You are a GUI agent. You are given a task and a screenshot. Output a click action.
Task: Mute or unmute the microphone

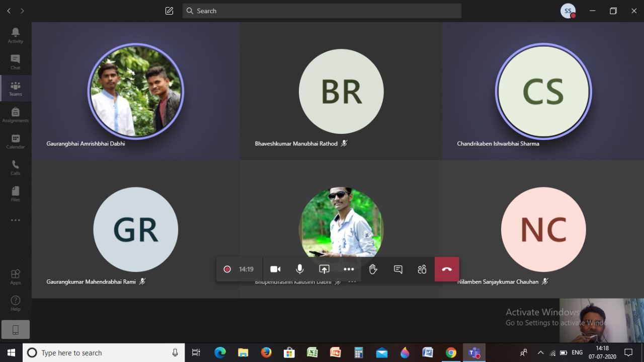coord(300,269)
